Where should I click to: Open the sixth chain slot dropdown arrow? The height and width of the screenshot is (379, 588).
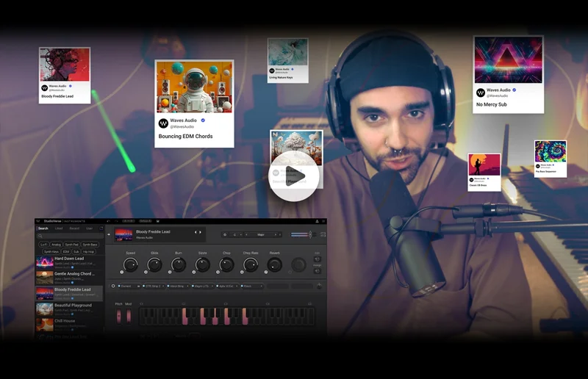[262, 286]
